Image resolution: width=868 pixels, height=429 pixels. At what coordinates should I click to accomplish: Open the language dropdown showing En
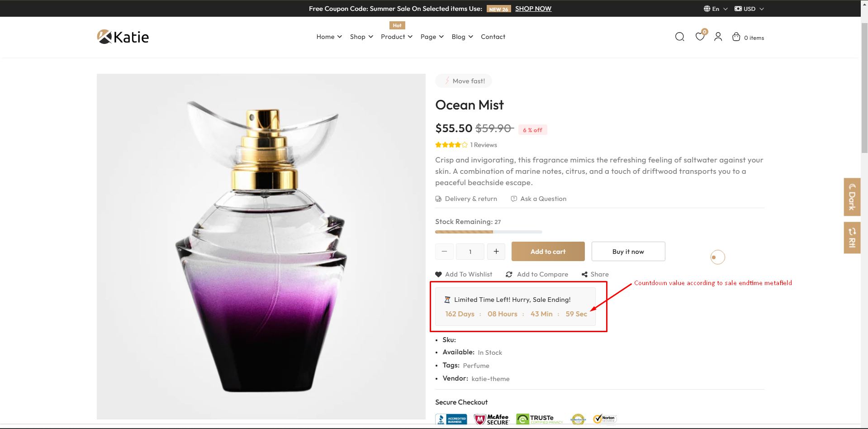click(715, 8)
